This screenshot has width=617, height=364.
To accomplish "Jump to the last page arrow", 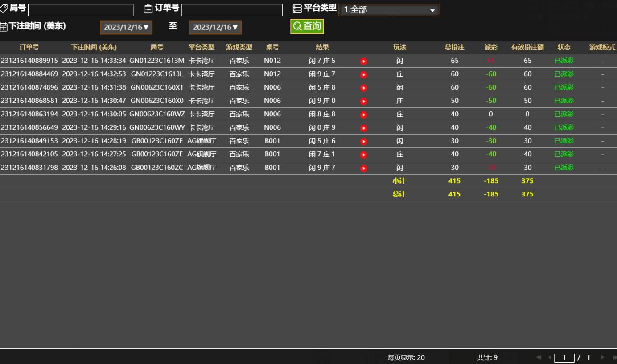I will (614, 357).
